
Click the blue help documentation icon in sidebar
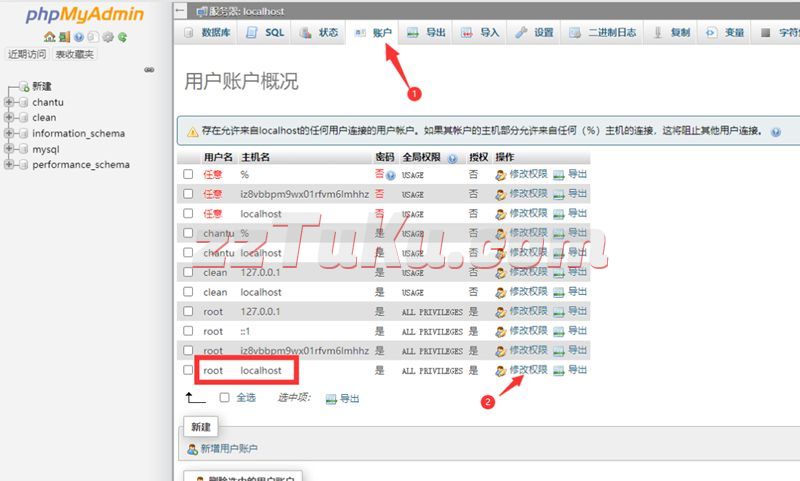click(x=78, y=37)
